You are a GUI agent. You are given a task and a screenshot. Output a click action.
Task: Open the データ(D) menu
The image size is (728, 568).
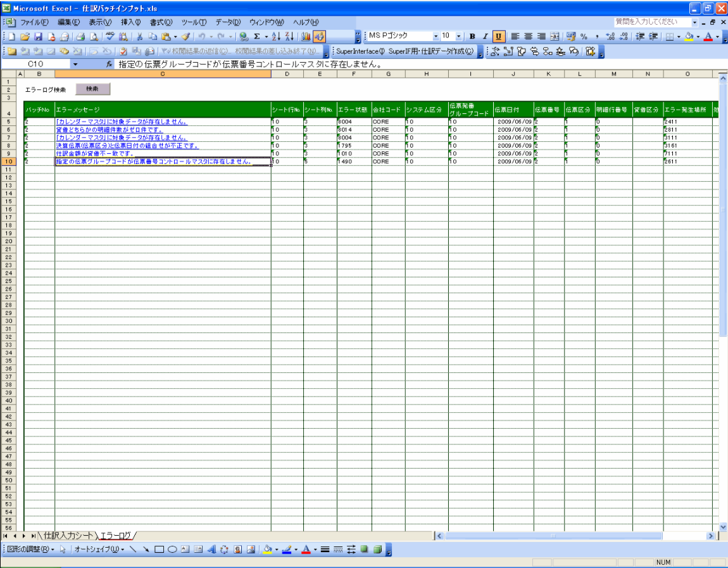[228, 22]
